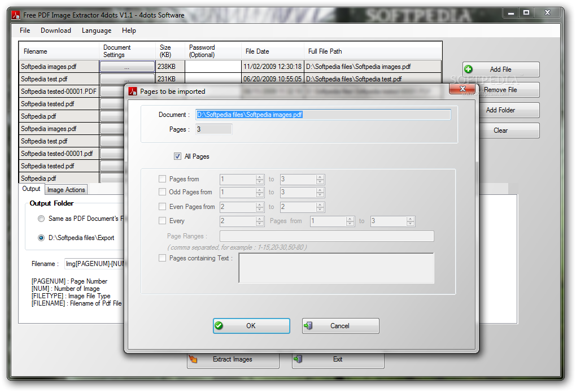
Task: Click the PDF icon in the dialog title bar
Action: tap(133, 92)
